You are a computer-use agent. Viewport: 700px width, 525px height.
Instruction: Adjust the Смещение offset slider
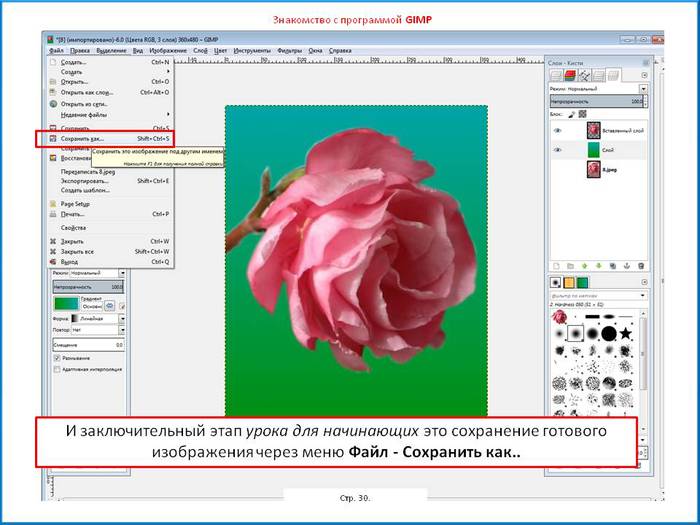coord(88,345)
